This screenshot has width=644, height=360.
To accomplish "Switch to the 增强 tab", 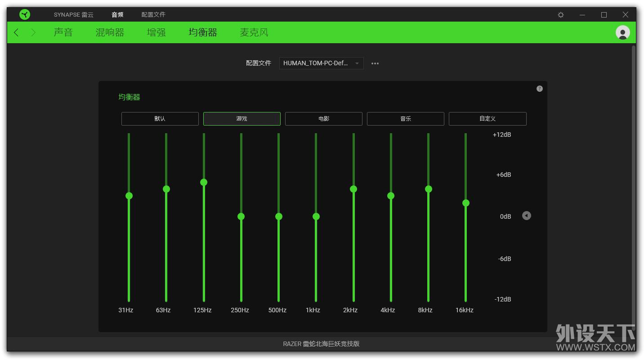I will [x=157, y=32].
